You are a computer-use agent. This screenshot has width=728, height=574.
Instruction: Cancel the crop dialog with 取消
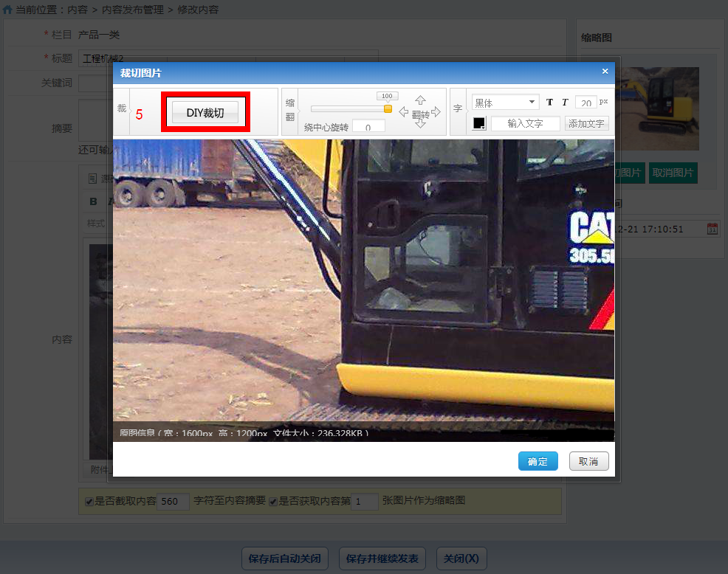tap(588, 461)
